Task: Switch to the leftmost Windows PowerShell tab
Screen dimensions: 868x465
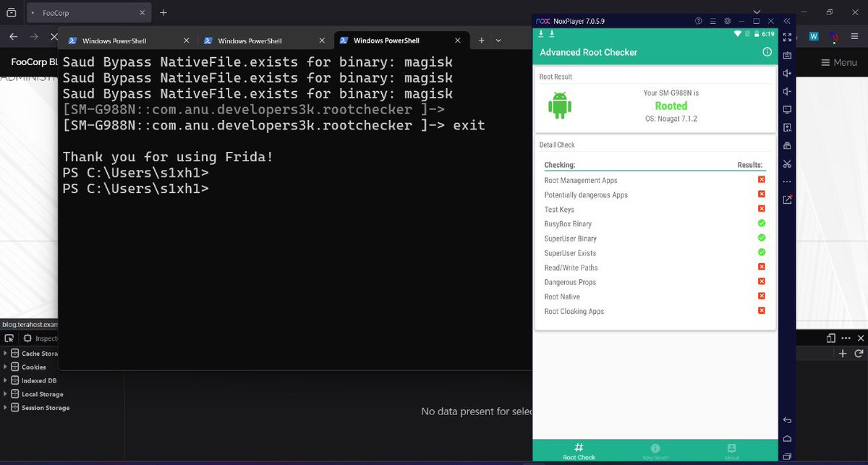Action: coord(129,40)
